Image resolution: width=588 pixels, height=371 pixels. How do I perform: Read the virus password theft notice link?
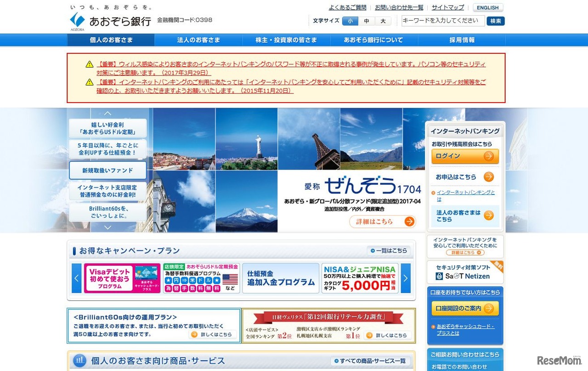(x=291, y=68)
